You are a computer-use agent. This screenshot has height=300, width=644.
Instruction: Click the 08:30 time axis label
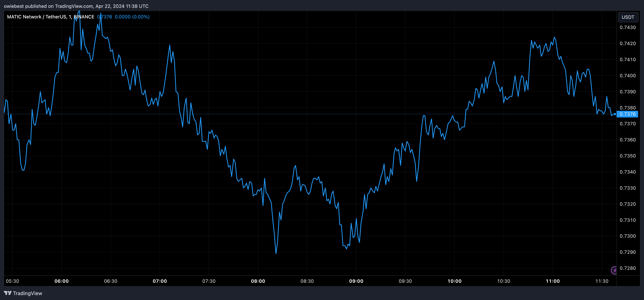click(307, 281)
